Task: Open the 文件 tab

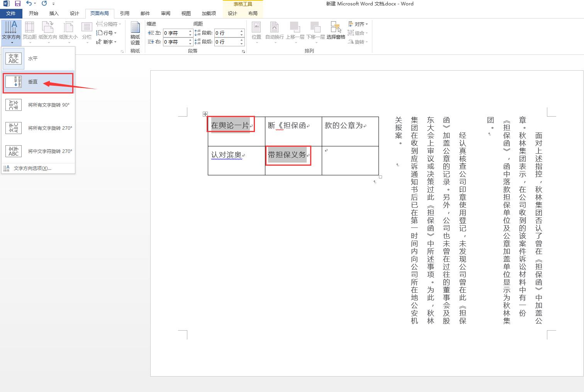Action: pos(11,13)
